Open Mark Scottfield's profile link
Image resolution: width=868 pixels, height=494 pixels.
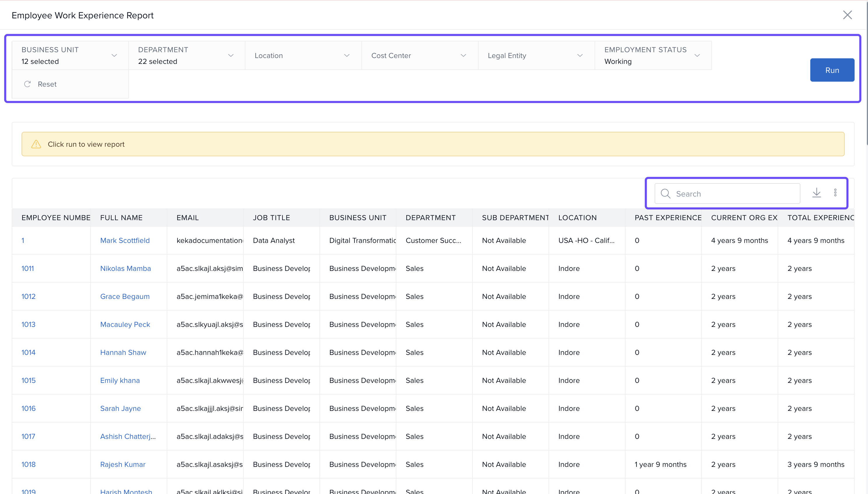(125, 240)
